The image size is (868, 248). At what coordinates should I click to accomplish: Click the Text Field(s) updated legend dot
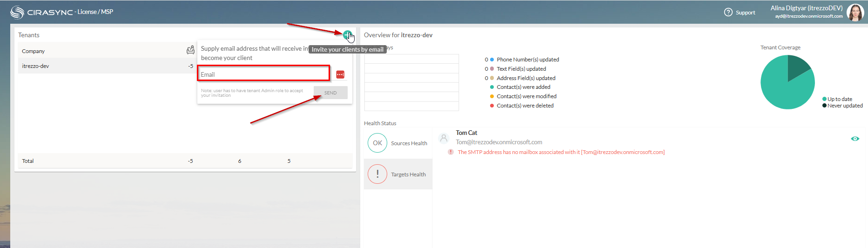tap(492, 69)
